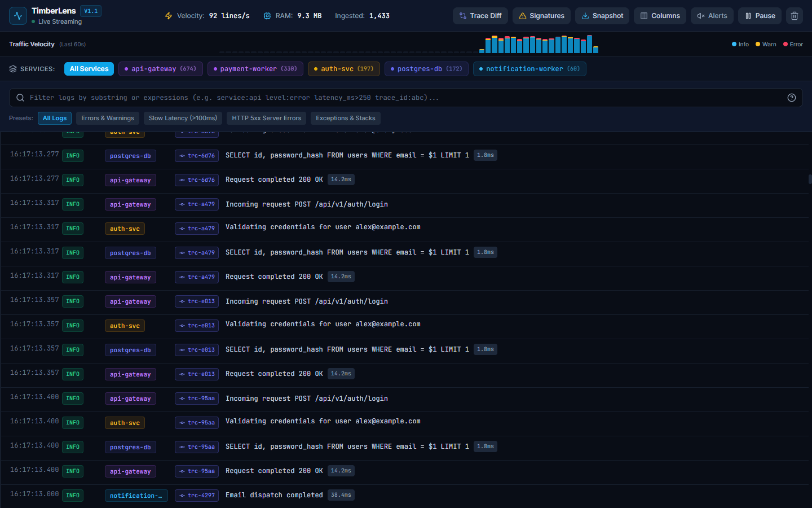Click the trace link icon in trc-95aa auth-svc chip

pyautogui.click(x=182, y=423)
